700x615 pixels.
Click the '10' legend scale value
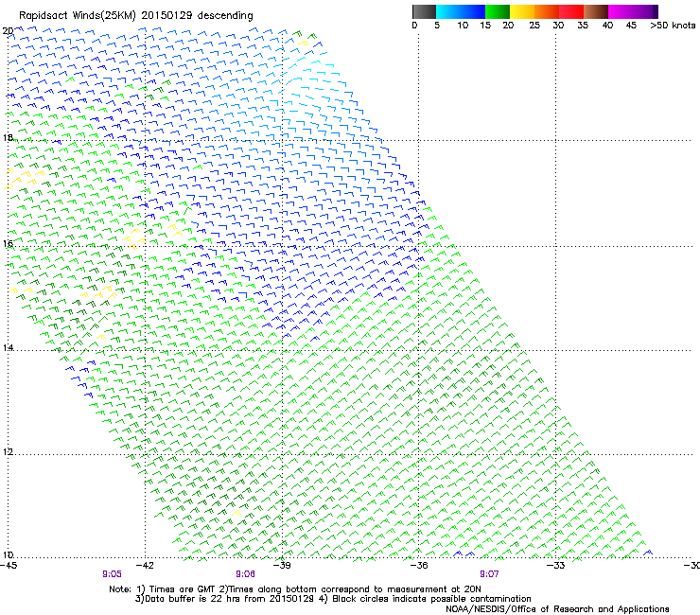(x=463, y=26)
